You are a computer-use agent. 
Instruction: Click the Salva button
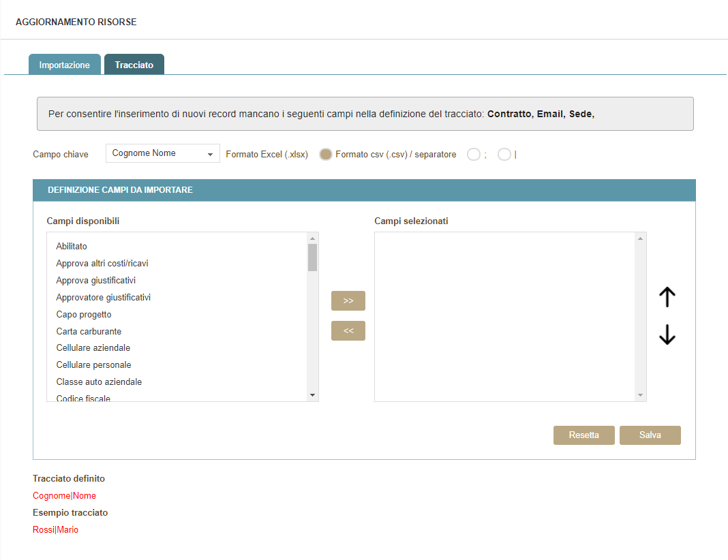point(650,435)
